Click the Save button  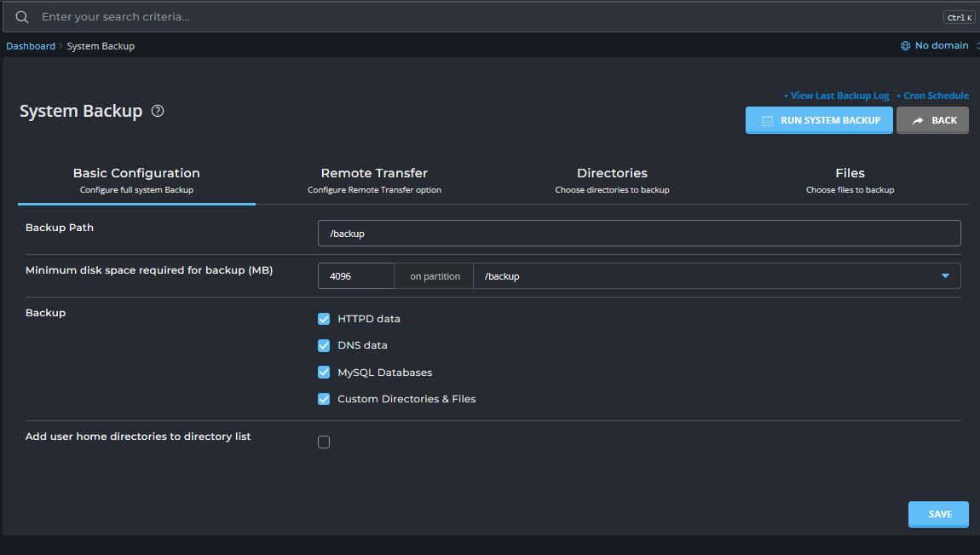click(938, 514)
